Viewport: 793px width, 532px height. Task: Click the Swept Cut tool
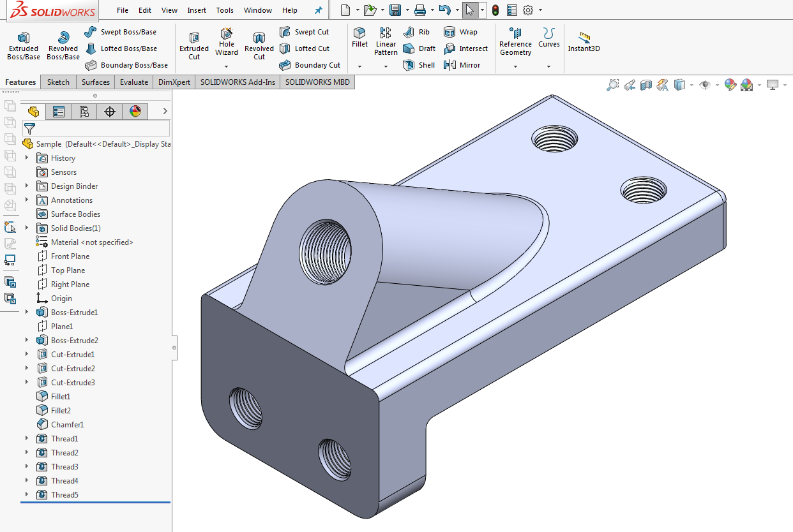pos(304,32)
